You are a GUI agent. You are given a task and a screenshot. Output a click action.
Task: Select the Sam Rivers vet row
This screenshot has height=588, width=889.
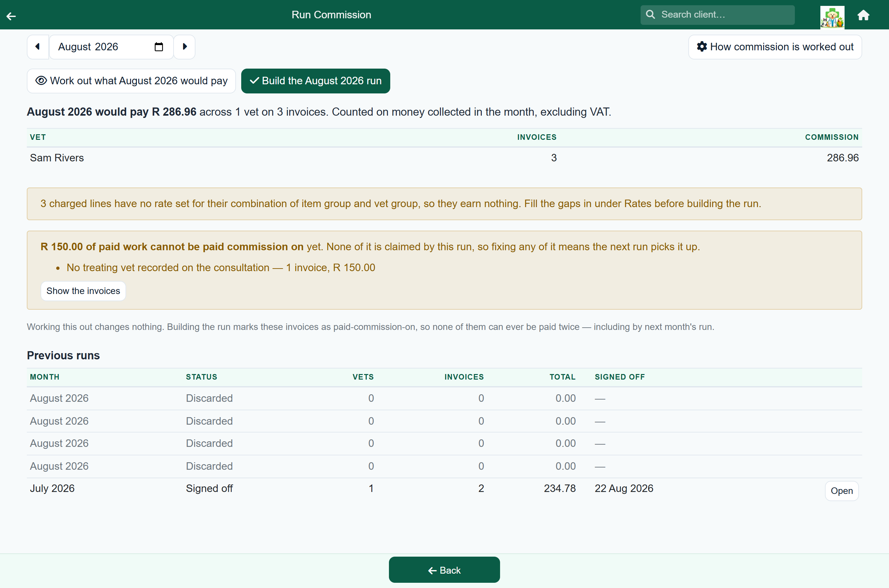(x=444, y=158)
